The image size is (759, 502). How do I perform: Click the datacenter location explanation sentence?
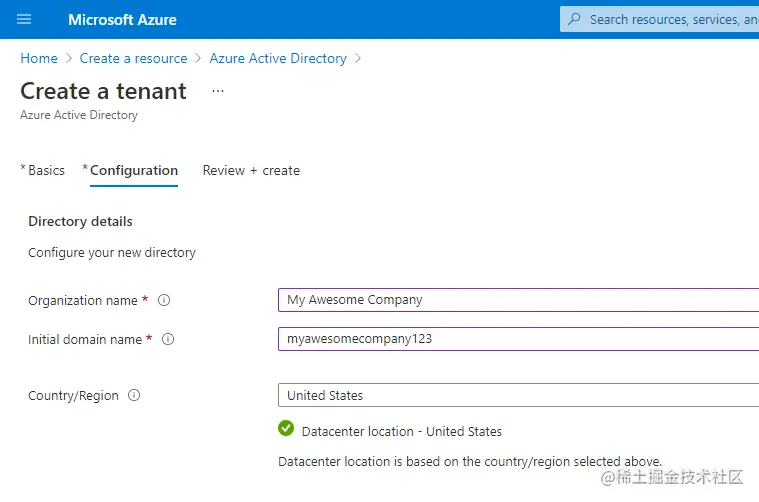tap(470, 462)
